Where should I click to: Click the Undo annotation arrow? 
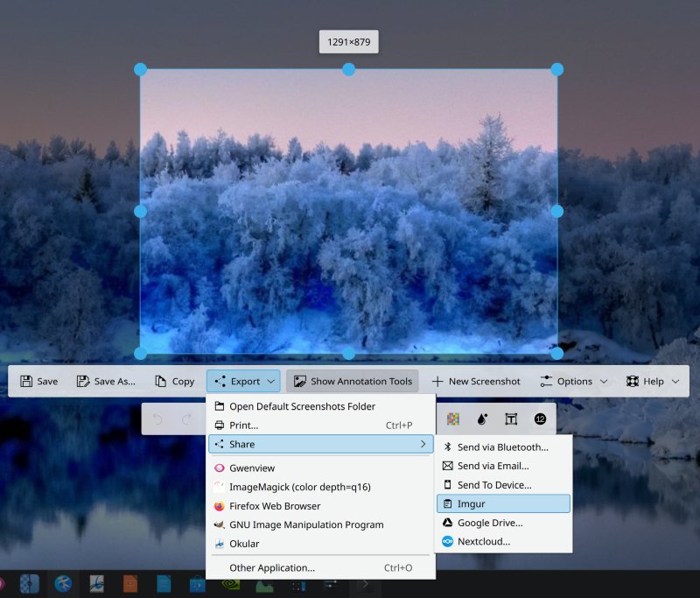(x=157, y=419)
